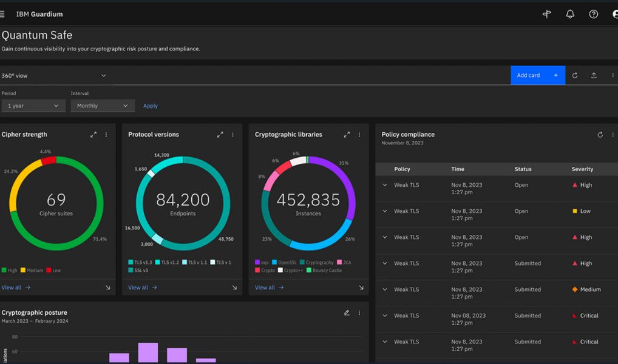618x364 pixels.
Task: Toggle Bouncy Castle legend item
Action: tap(324, 270)
